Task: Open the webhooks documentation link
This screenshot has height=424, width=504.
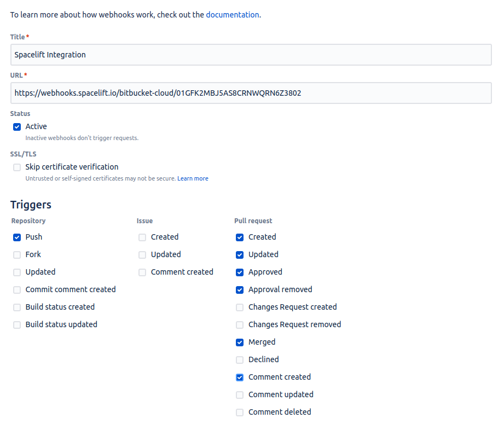Action: [x=232, y=15]
